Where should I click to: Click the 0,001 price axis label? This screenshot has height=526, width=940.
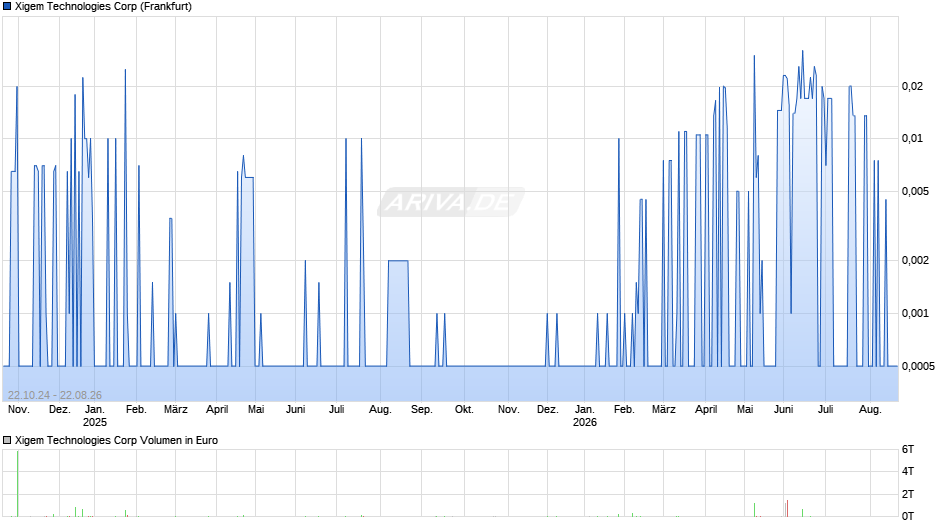(915, 313)
